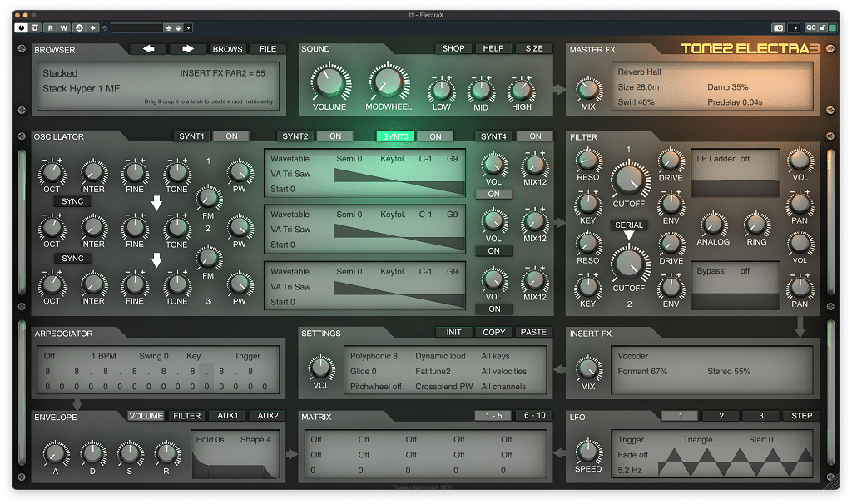Screen dimensions: 852x504
Task: Click COPY in the Settings panel
Action: click(x=494, y=333)
